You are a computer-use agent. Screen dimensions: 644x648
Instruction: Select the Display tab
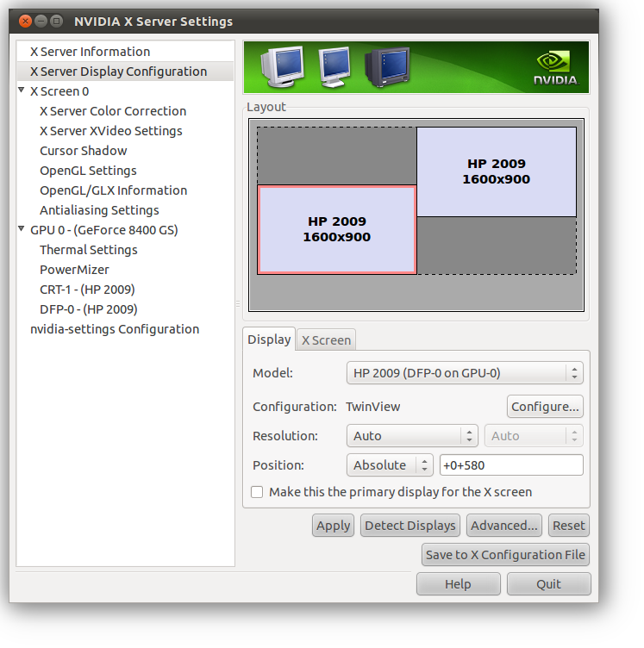pyautogui.click(x=269, y=340)
